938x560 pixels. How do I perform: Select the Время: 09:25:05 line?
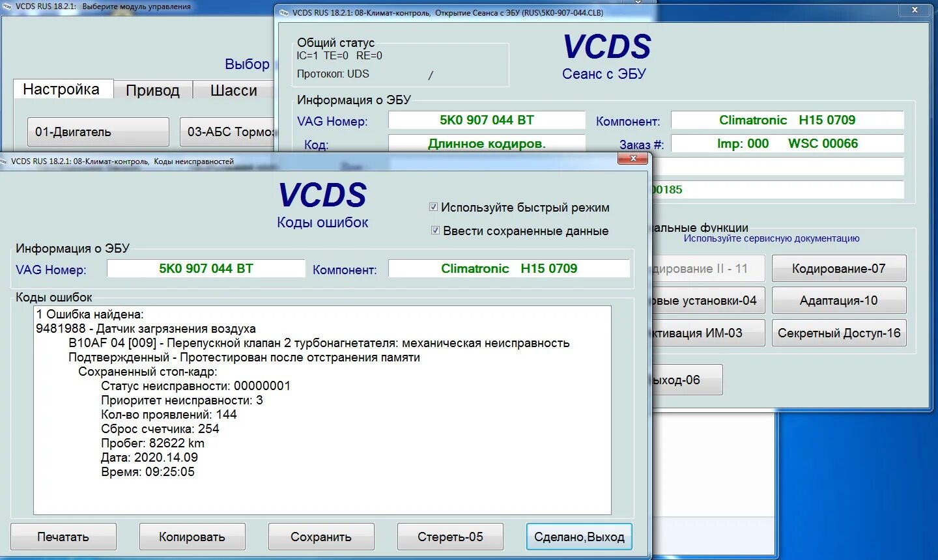coord(148,472)
